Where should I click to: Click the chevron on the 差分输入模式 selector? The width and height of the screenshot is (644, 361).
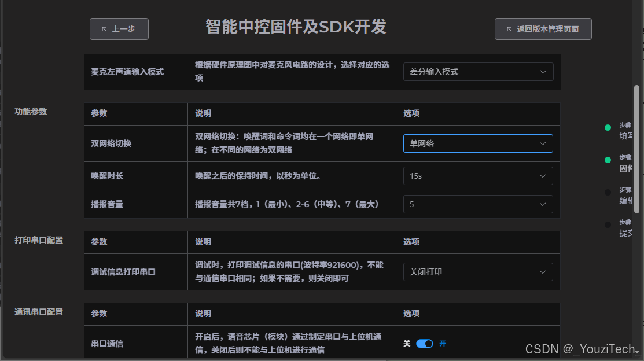tap(543, 72)
